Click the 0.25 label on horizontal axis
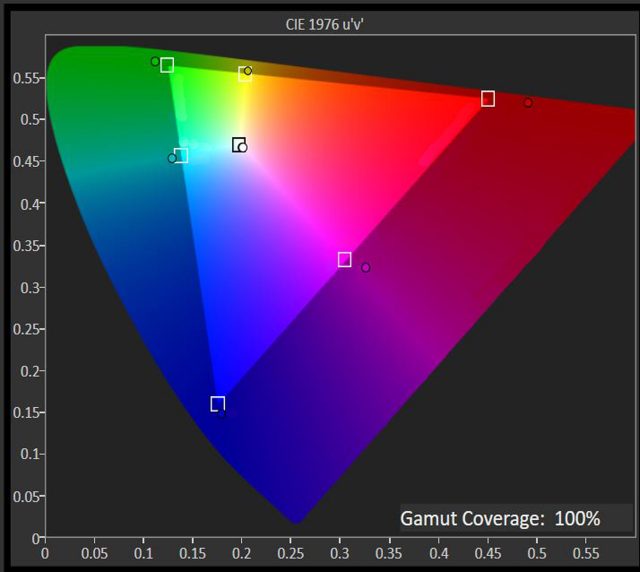Screen dimensions: 640x572 pos(291,551)
